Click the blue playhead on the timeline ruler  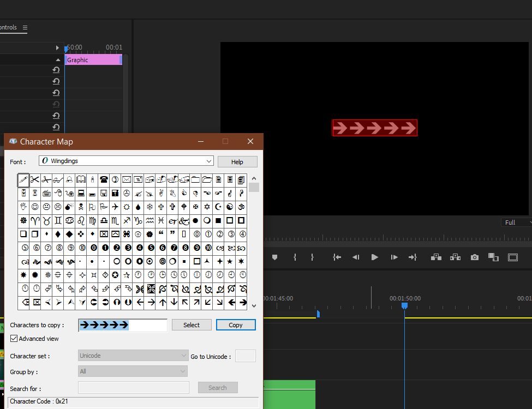[404, 306]
